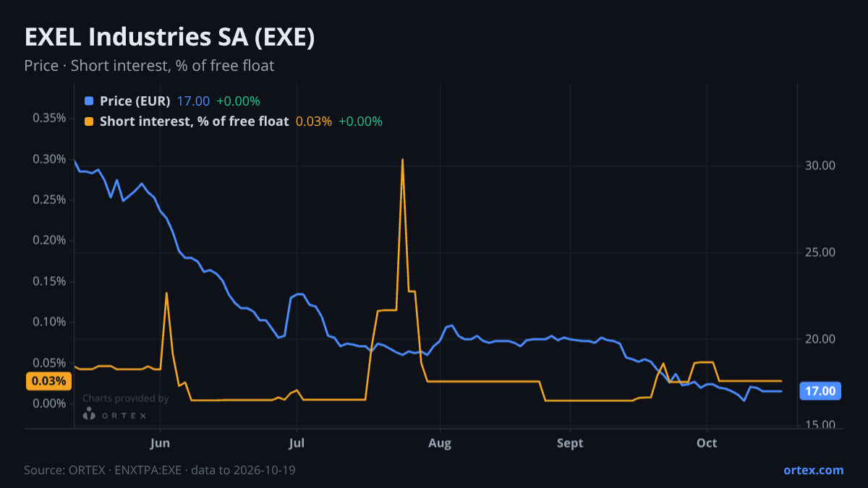Viewport: 868px width, 488px height.
Task: Click the 0.15% label on the left axis
Action: pos(49,281)
